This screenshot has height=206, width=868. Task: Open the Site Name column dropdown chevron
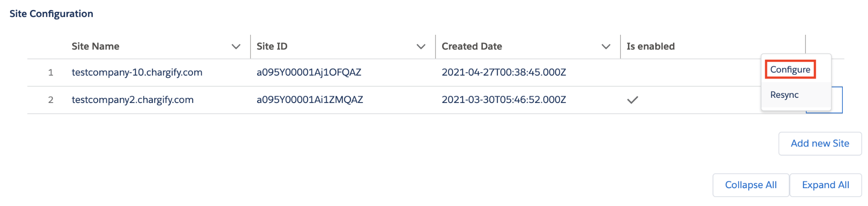pyautogui.click(x=236, y=47)
